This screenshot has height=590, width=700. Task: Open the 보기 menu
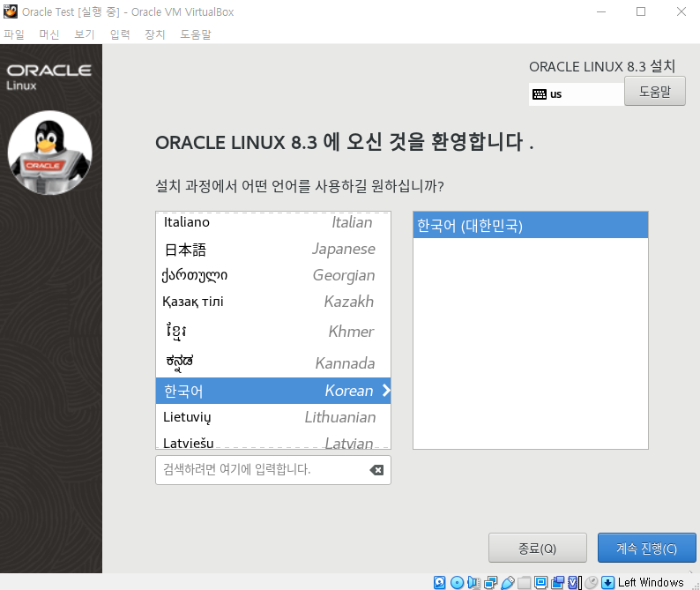[x=85, y=34]
